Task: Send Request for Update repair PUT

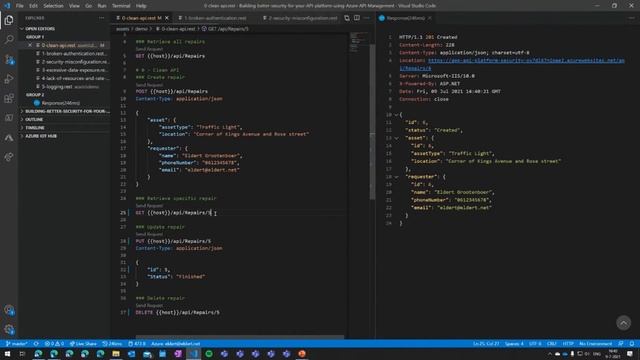Action: tap(149, 234)
